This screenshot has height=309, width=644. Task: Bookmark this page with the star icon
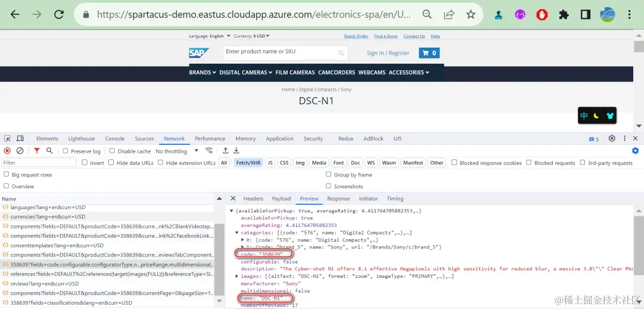click(471, 14)
